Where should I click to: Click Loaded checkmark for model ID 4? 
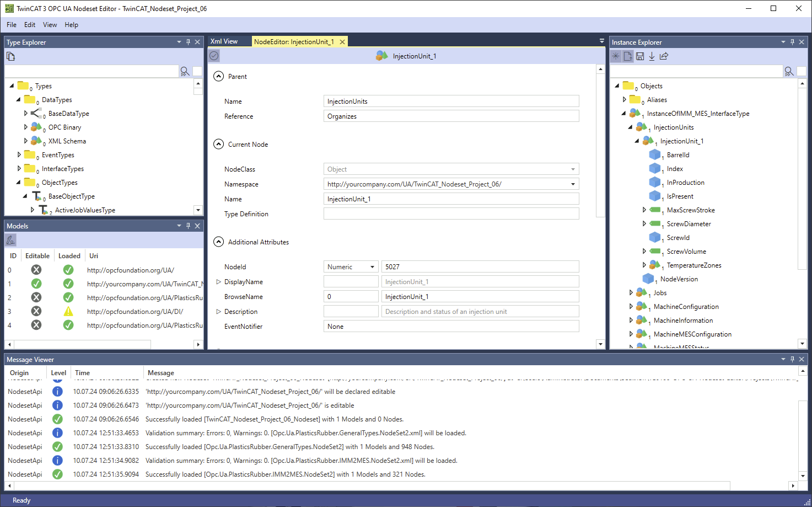[68, 325]
